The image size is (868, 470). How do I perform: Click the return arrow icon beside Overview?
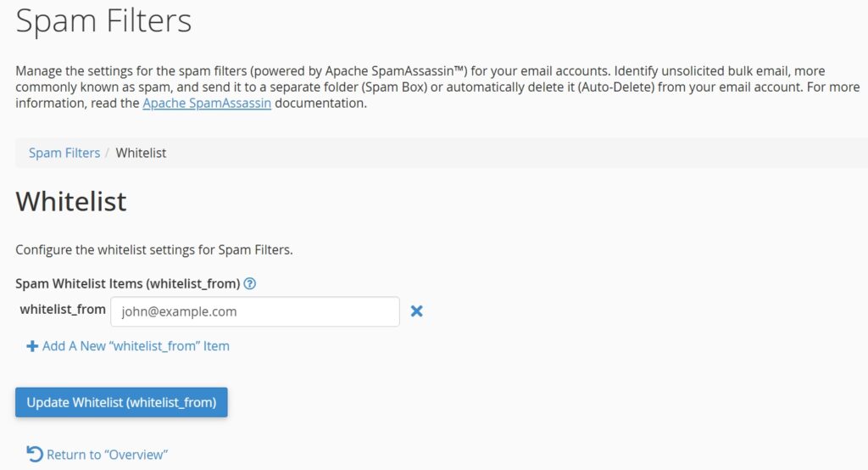(35, 454)
